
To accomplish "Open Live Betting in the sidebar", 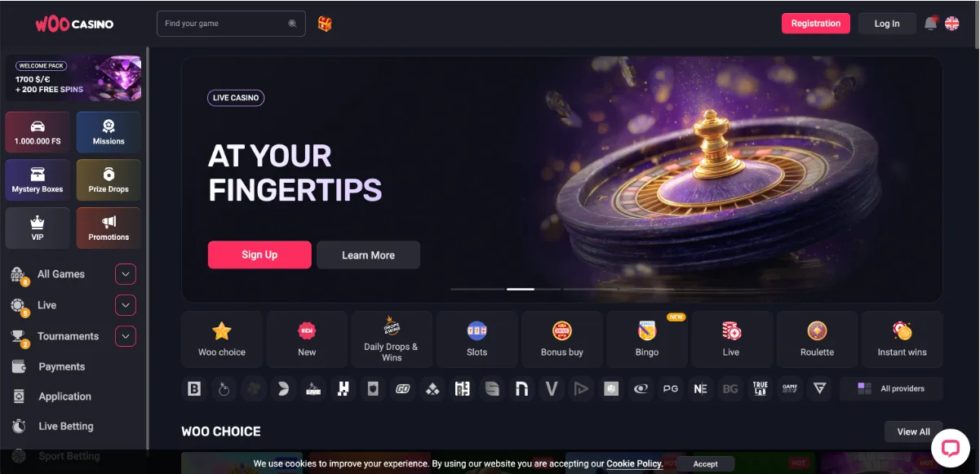I will pyautogui.click(x=66, y=427).
